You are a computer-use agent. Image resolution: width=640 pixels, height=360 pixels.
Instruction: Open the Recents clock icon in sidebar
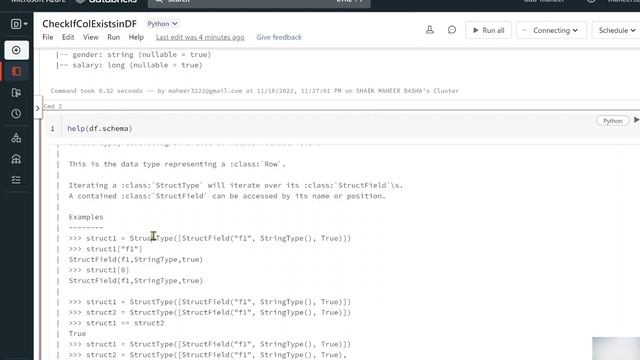point(16,114)
